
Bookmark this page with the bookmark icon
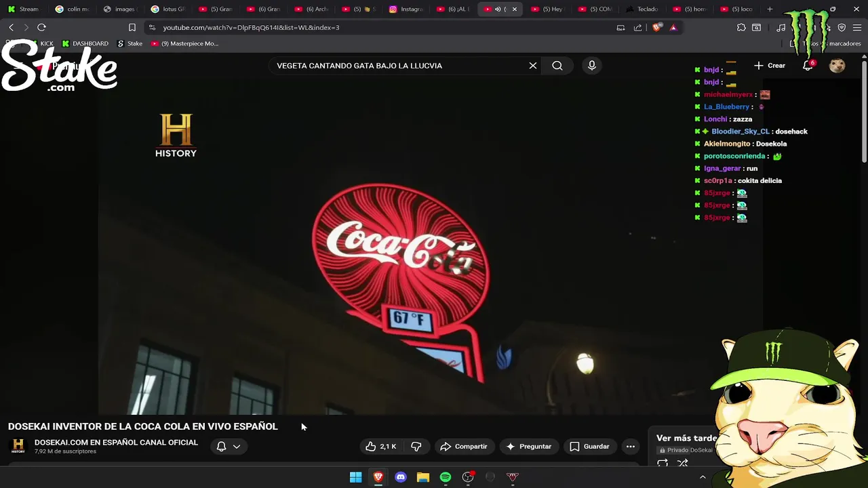(x=132, y=28)
